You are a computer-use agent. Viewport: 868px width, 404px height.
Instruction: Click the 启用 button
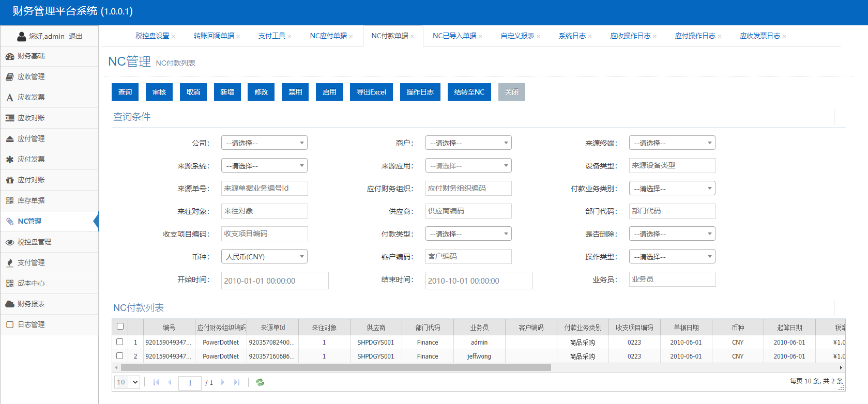coord(329,92)
